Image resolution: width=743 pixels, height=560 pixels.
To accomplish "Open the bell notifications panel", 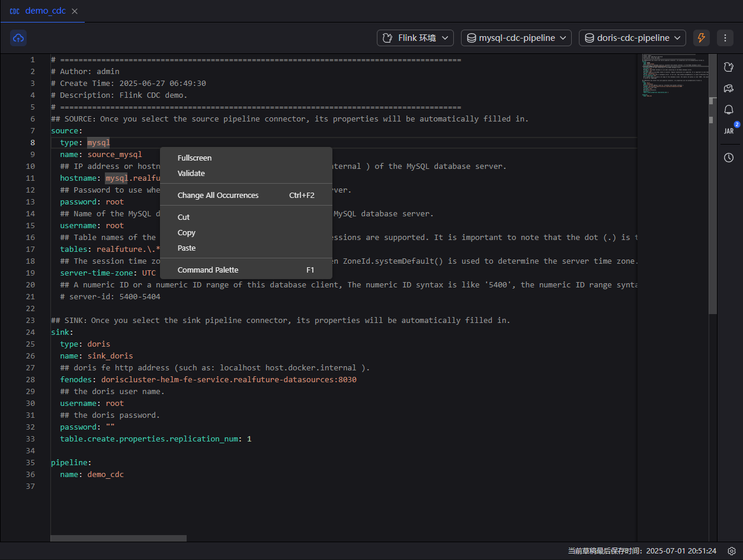I will point(729,110).
